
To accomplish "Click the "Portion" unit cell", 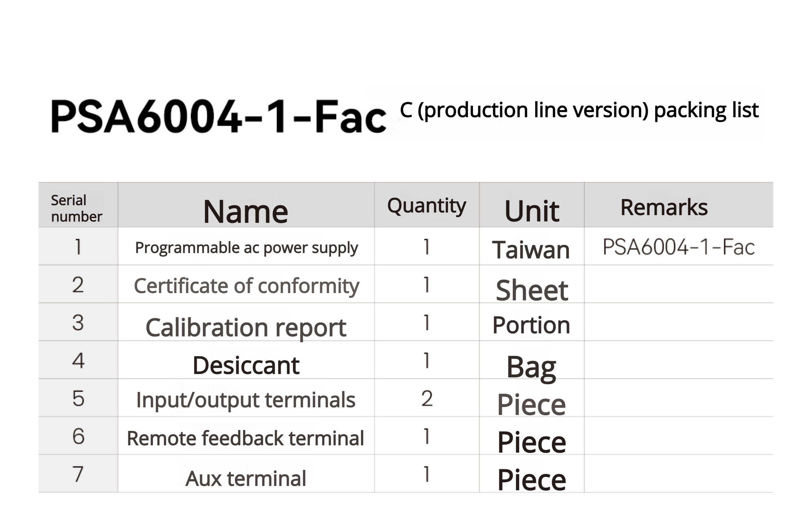I will tap(531, 325).
